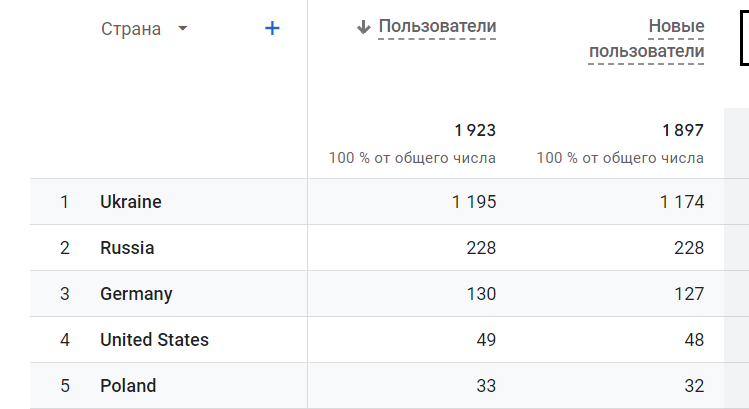The image size is (749, 409).
Task: Sort by the Пользователи column header
Action: (437, 27)
